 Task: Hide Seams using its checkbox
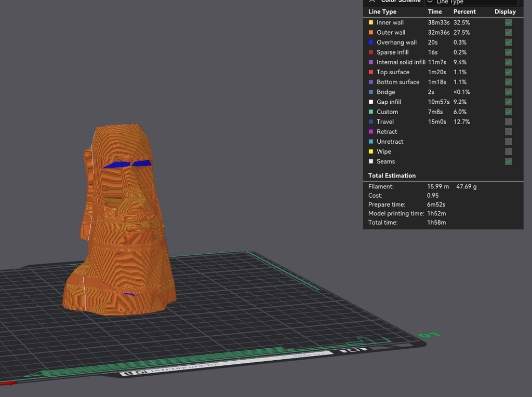tap(508, 161)
